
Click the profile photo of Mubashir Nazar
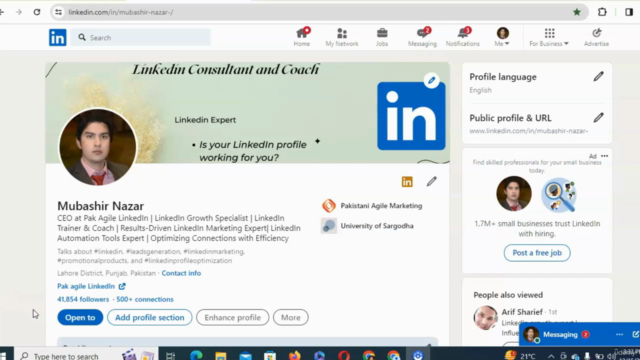[x=98, y=147]
